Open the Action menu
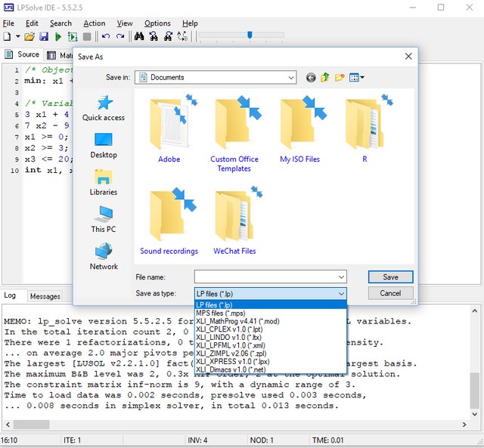The height and width of the screenshot is (448, 484). pyautogui.click(x=94, y=23)
